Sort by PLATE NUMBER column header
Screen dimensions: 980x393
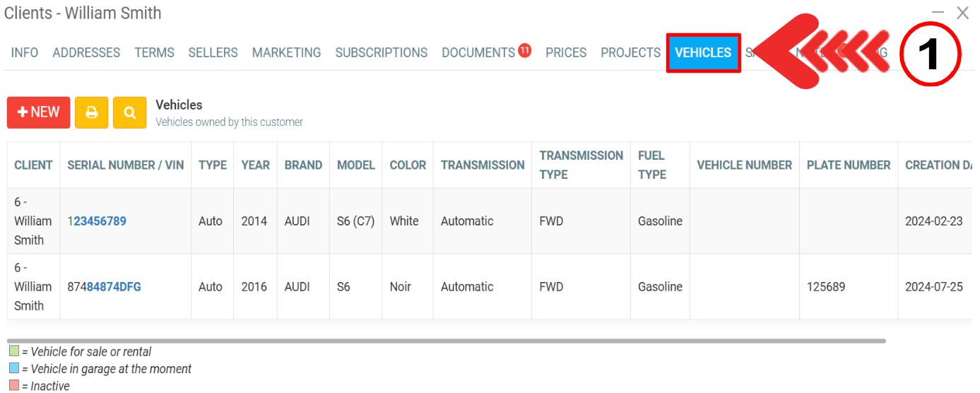click(848, 165)
